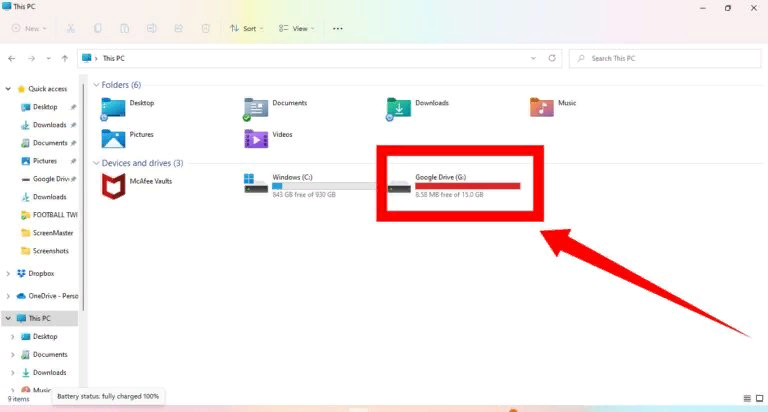Expand Downloads under This PC

[13, 373]
